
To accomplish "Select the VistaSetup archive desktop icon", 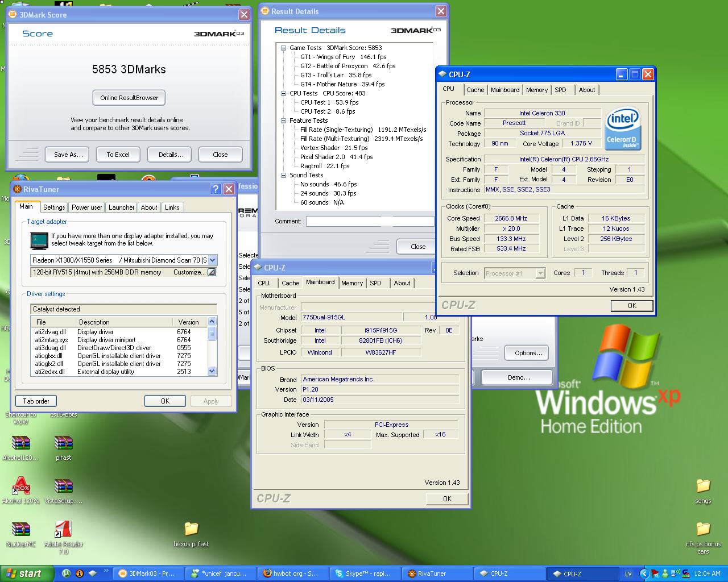I will [x=64, y=491].
